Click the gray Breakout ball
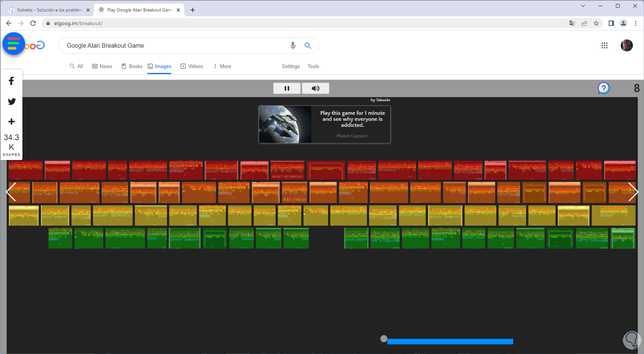644x354 pixels. (x=384, y=339)
